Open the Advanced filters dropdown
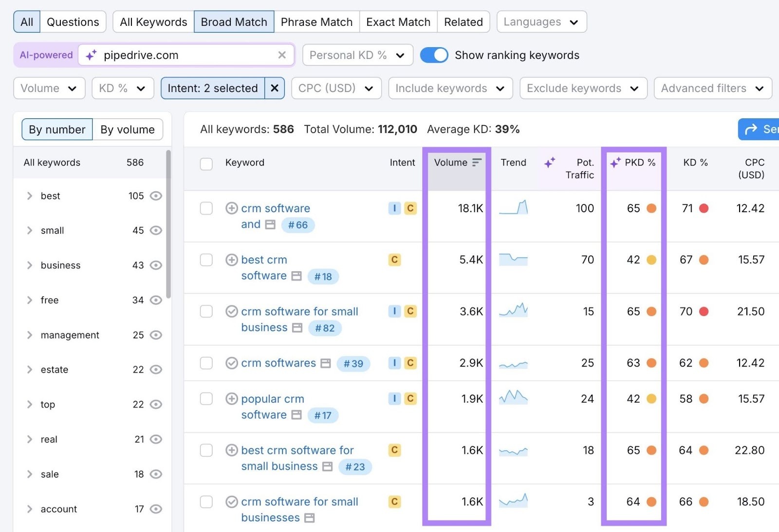The height and width of the screenshot is (532, 779). point(712,88)
